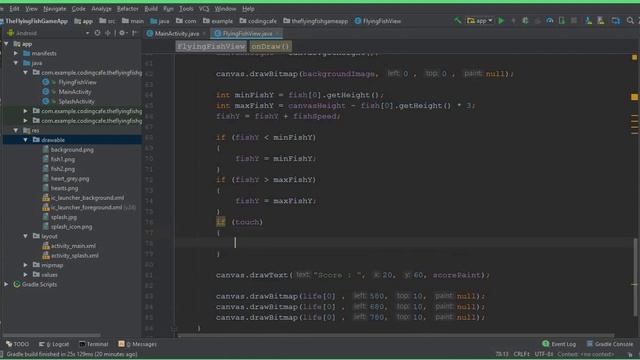Image resolution: width=640 pixels, height=360 pixels.
Task: Open the Android Profiler gauge icon
Action: (x=550, y=21)
